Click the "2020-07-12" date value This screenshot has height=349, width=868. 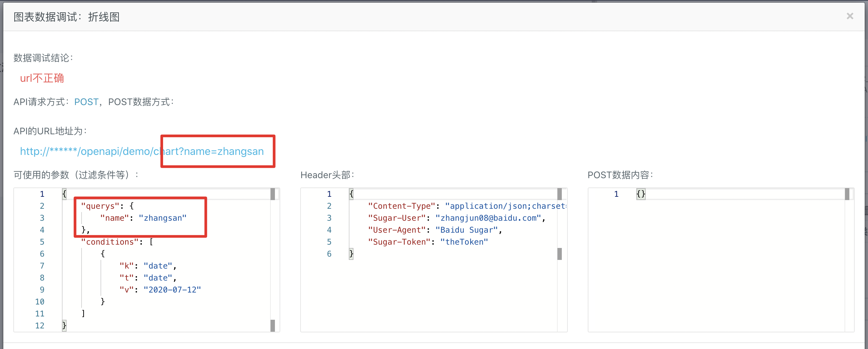[172, 290]
